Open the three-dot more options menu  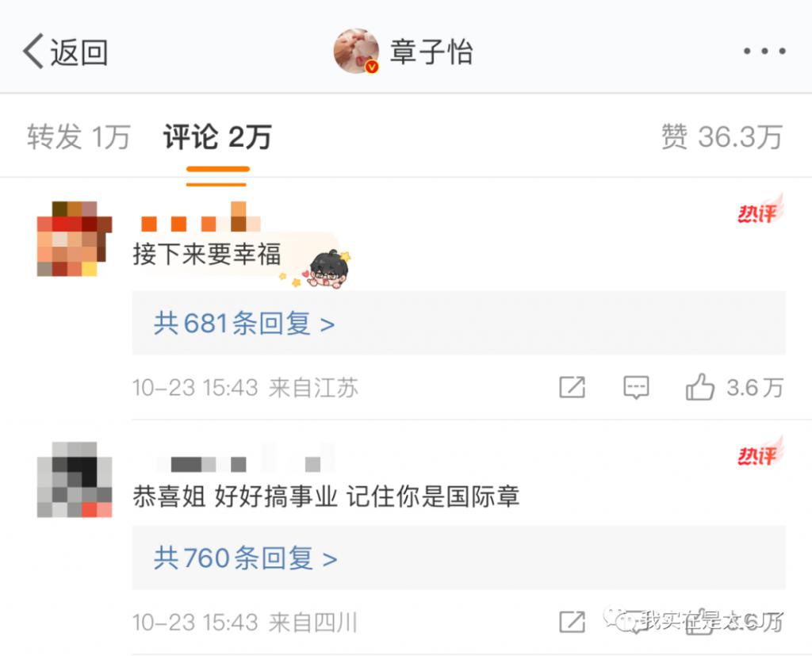click(x=764, y=51)
